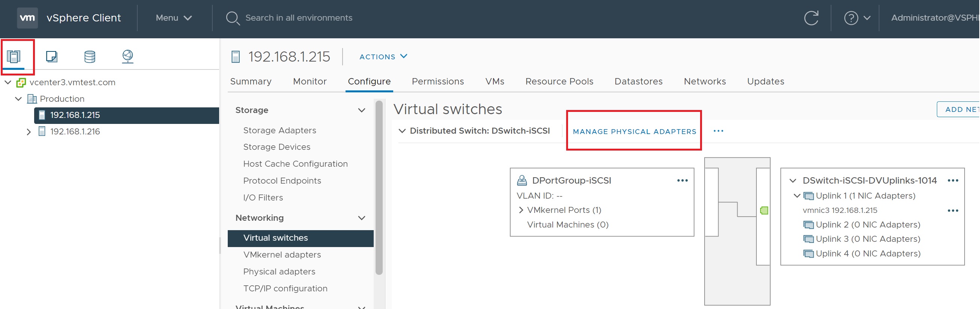
Task: Click the search all environments field
Action: point(299,18)
